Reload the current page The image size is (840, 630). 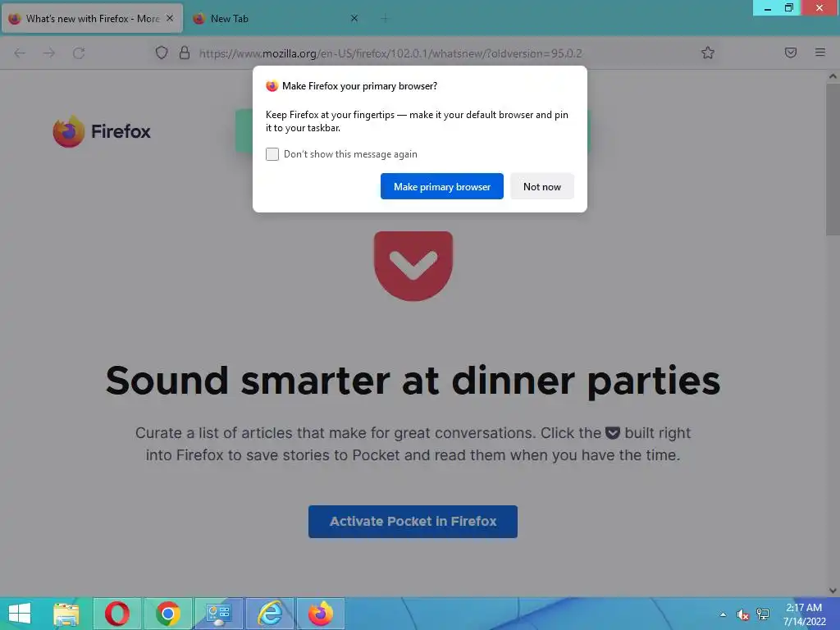click(x=79, y=53)
